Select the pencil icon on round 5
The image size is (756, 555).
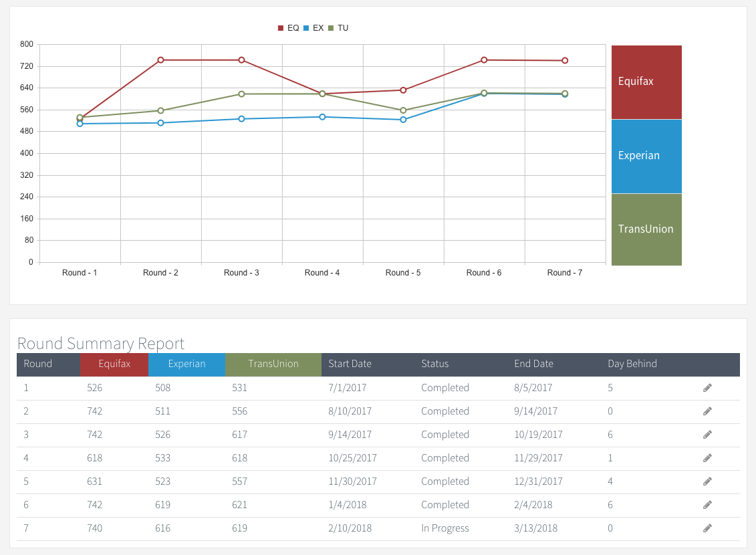[707, 481]
